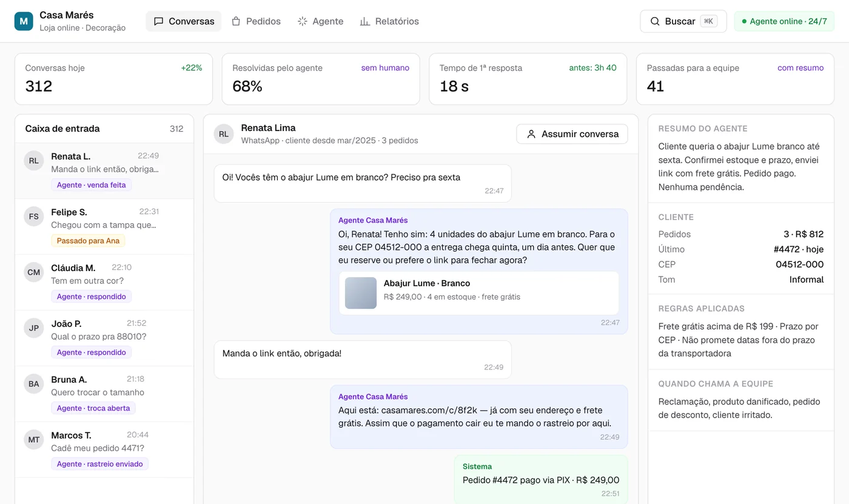Click the Buscar search button

click(683, 21)
